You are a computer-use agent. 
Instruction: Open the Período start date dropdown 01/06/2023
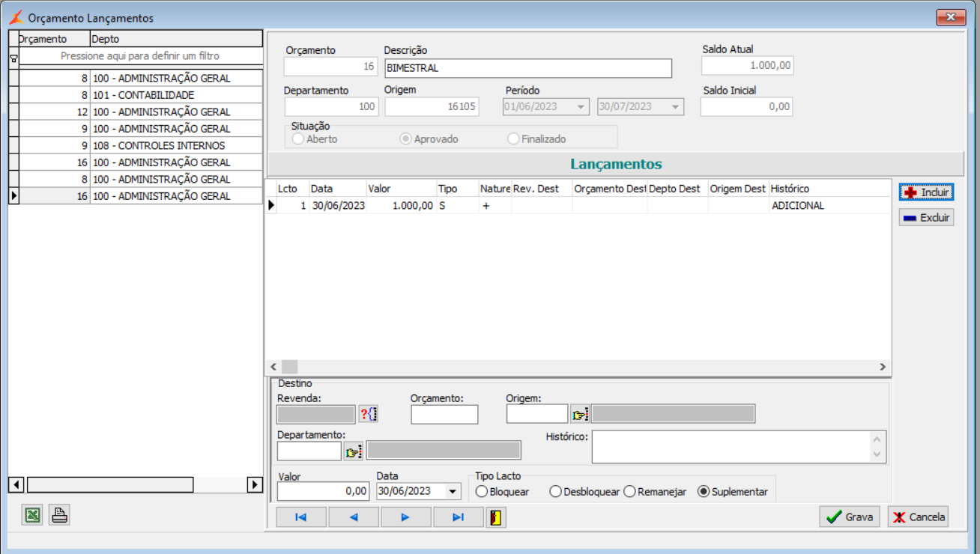click(581, 107)
